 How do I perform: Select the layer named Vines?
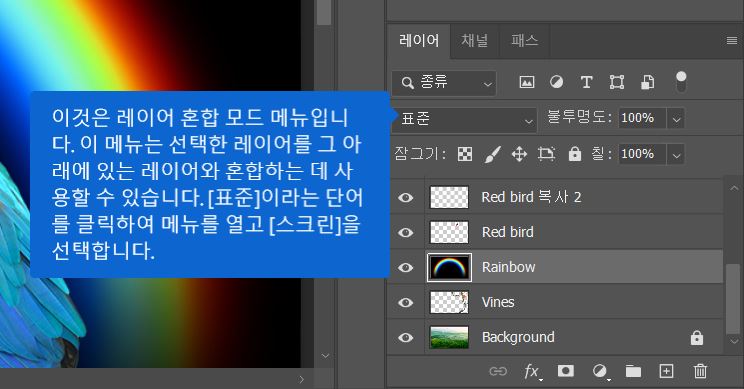click(x=498, y=303)
